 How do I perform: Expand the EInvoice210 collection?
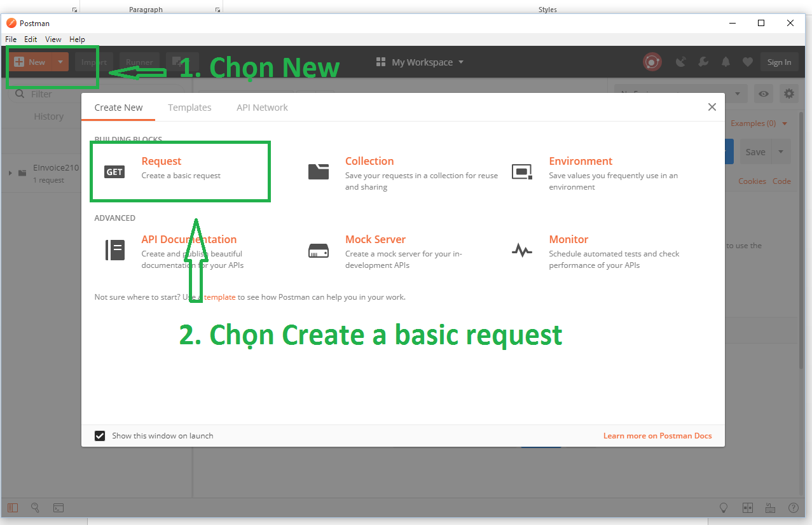(x=10, y=172)
